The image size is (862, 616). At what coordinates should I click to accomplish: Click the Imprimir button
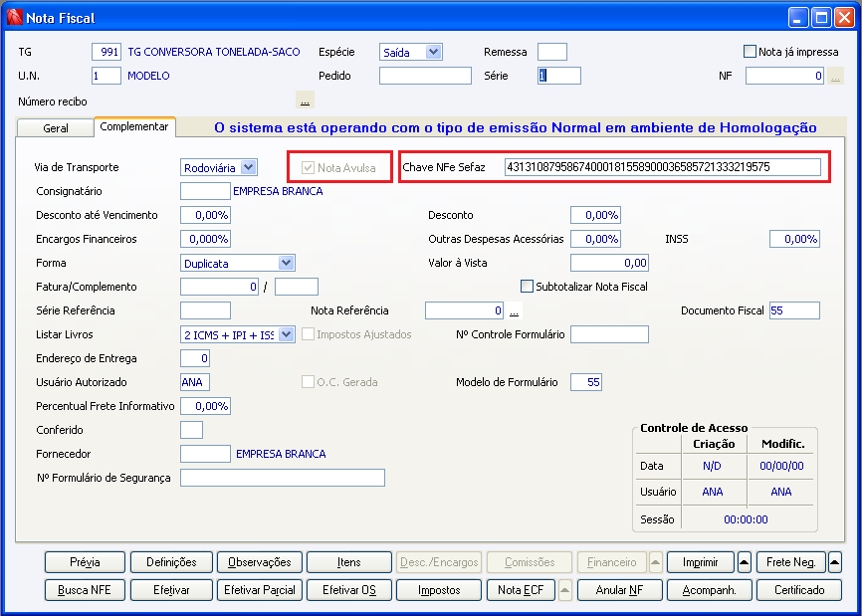[701, 562]
